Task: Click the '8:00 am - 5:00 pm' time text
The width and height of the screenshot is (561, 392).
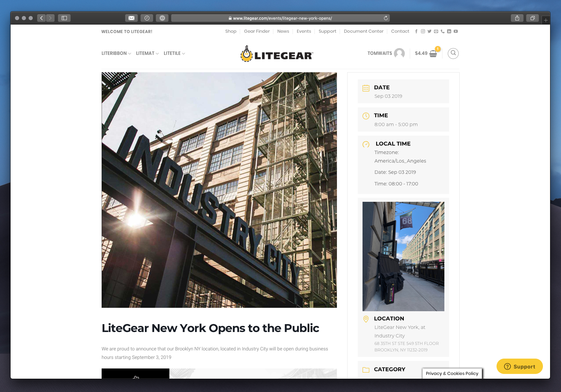Action: pyautogui.click(x=396, y=124)
